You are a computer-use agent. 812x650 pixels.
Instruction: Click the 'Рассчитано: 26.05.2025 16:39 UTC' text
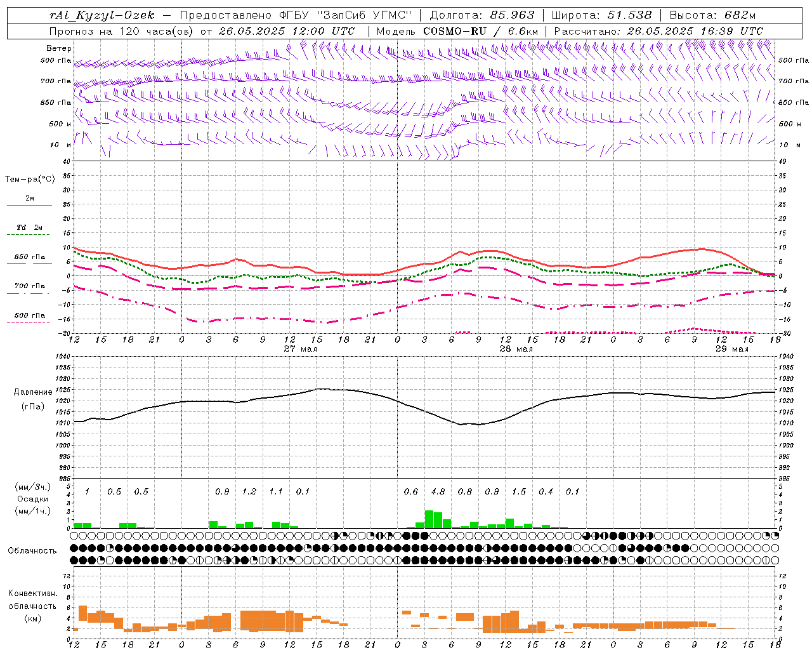tap(658, 30)
